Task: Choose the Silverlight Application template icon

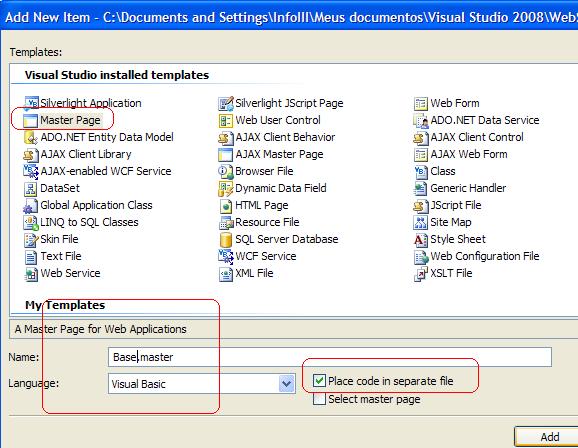Action: point(31,103)
